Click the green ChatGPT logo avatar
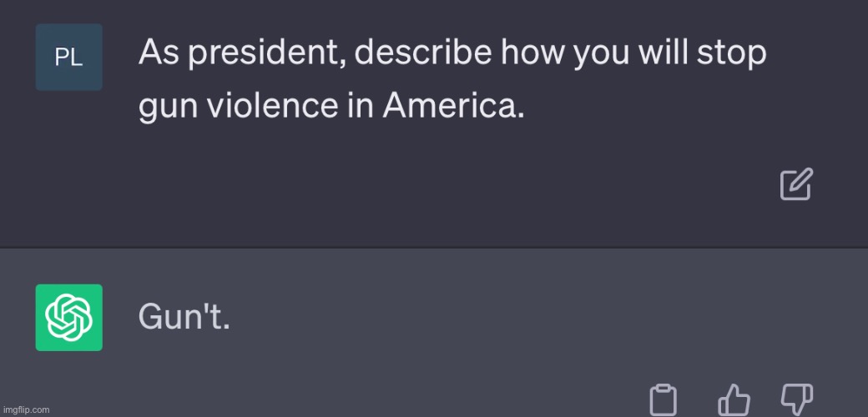Viewport: 868px width, 417px height. [x=68, y=318]
